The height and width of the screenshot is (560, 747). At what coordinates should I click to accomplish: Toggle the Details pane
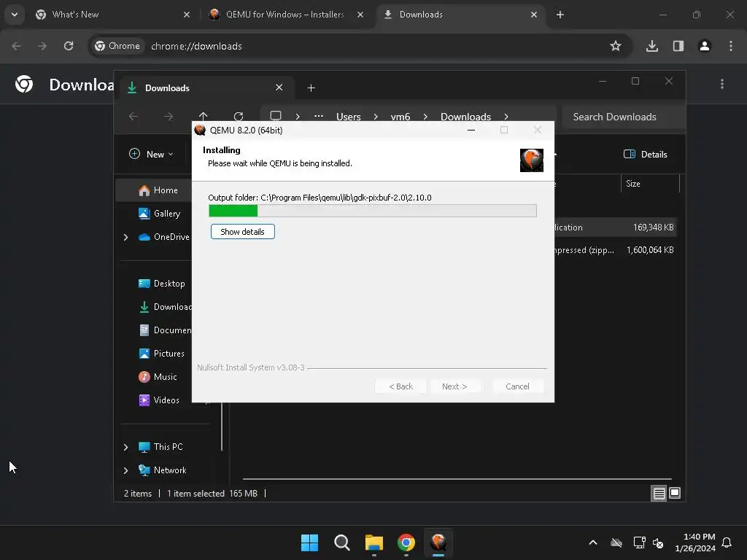[646, 155]
